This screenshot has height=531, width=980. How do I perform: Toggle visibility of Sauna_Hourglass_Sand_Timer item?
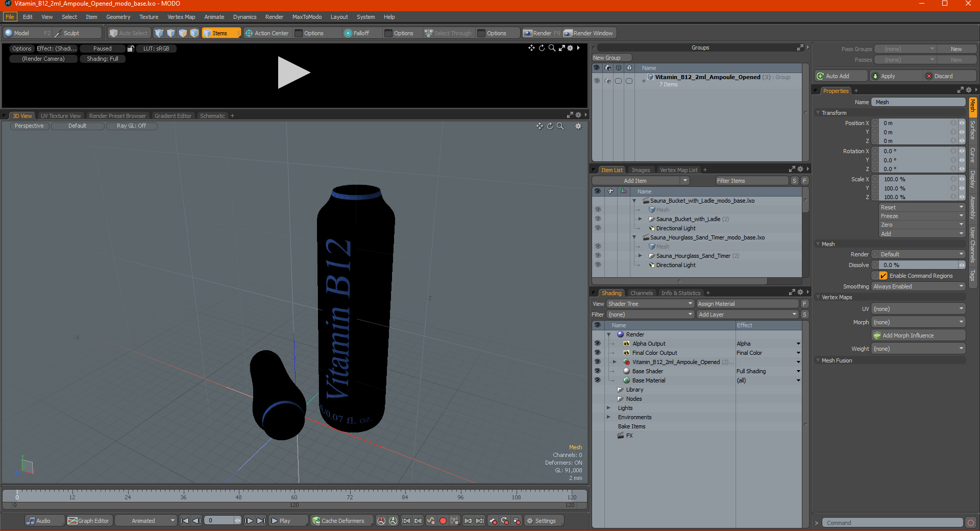pos(597,256)
